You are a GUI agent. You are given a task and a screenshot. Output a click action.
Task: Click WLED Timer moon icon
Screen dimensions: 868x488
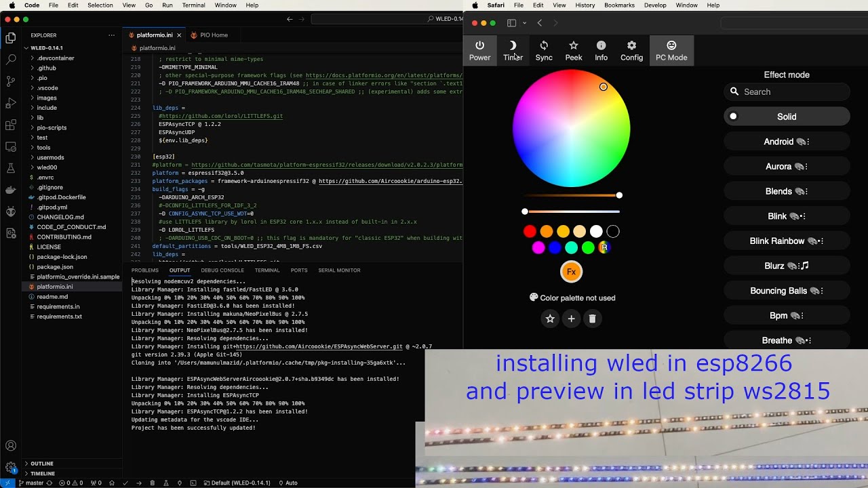coord(513,50)
